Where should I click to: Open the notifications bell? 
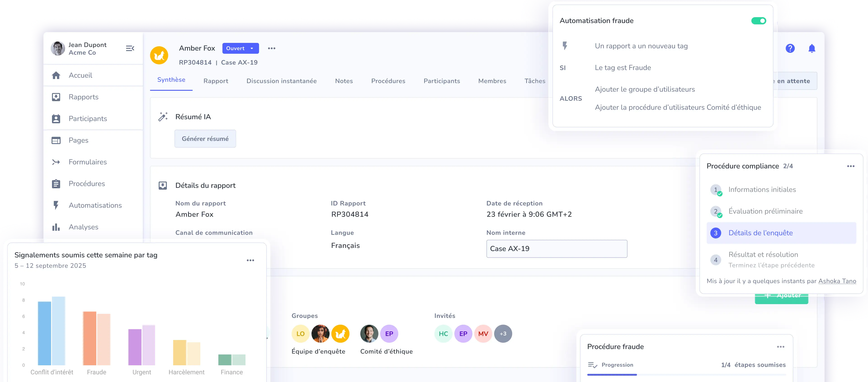pos(812,49)
